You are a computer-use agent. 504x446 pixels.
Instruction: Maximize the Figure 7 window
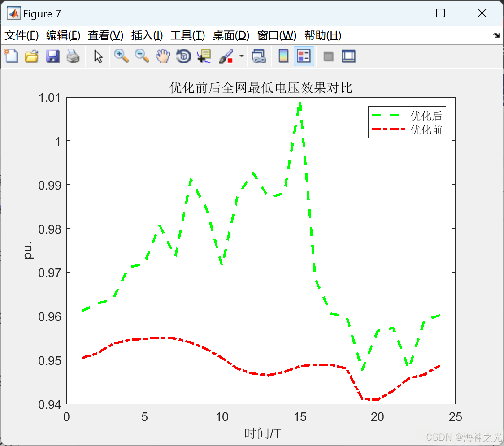coord(440,13)
